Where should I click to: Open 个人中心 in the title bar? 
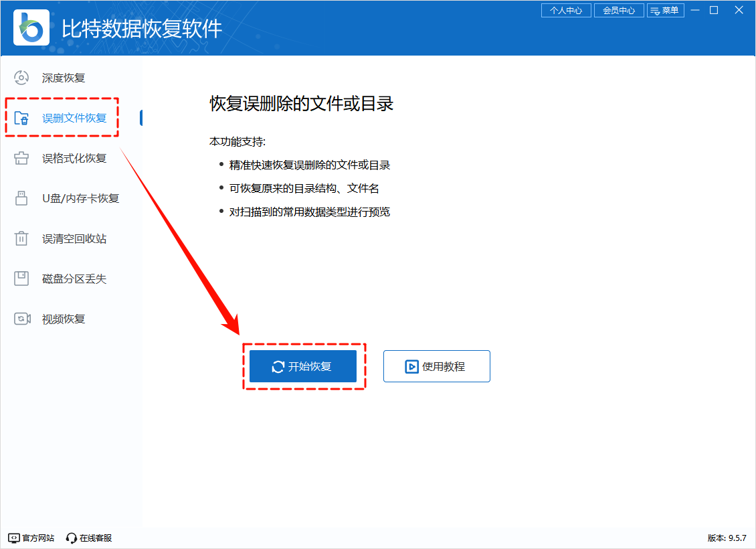point(566,11)
